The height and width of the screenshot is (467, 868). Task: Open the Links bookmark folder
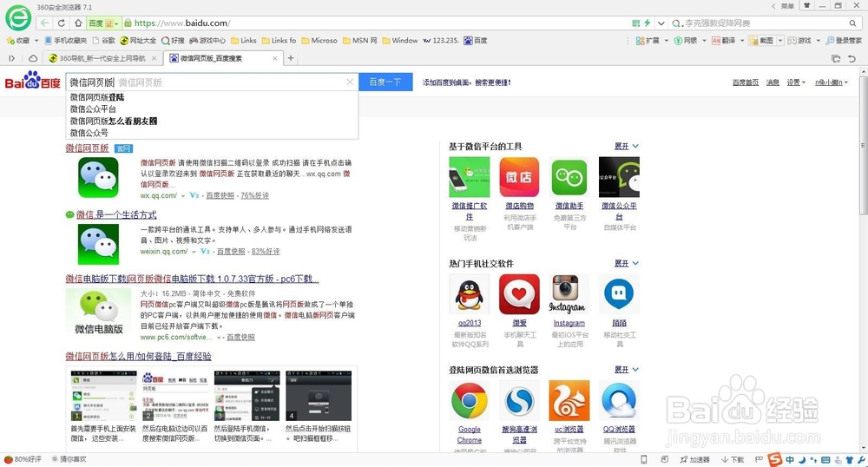[244, 41]
